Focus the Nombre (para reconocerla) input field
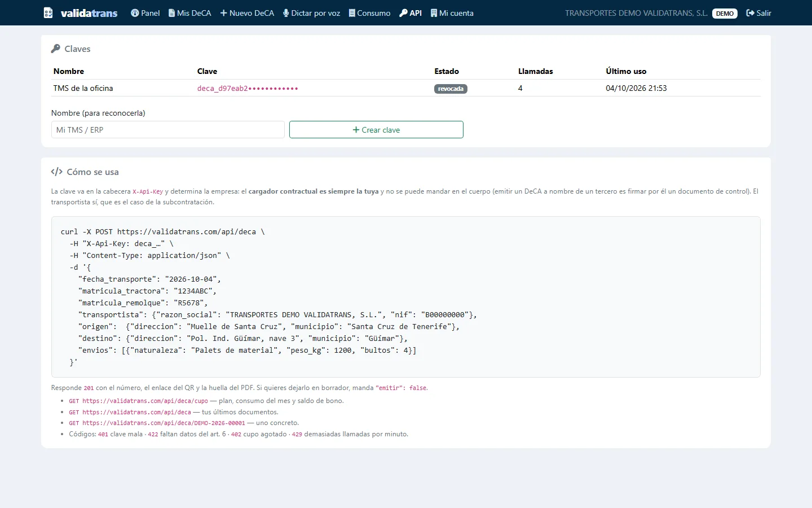The image size is (812, 508). coord(168,130)
